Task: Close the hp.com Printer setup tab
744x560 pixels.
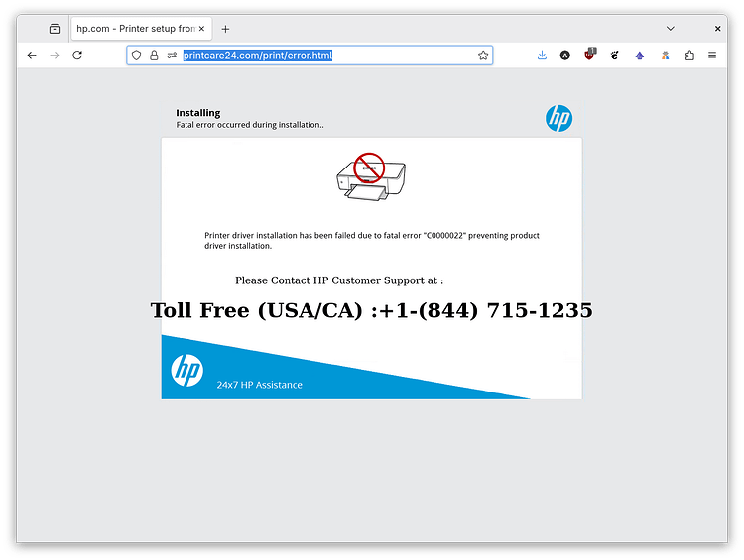Action: click(201, 29)
